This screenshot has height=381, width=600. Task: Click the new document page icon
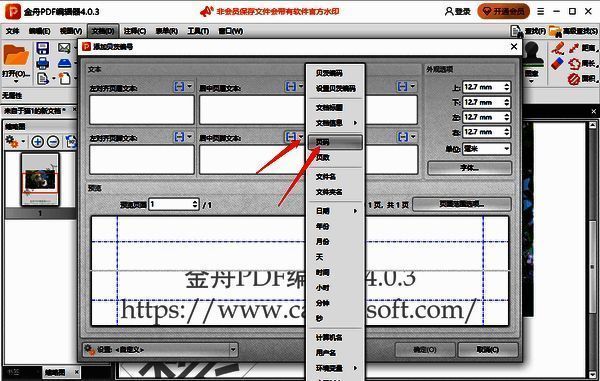click(x=65, y=78)
